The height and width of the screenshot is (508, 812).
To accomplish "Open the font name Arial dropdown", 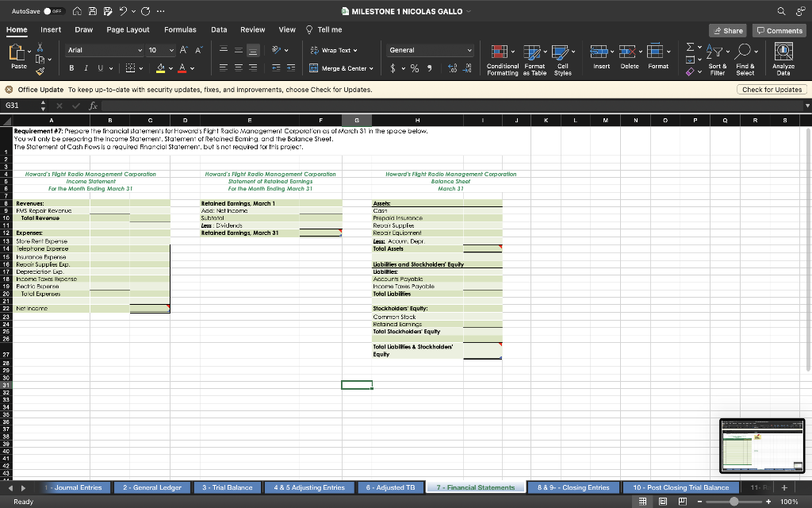I will point(140,50).
